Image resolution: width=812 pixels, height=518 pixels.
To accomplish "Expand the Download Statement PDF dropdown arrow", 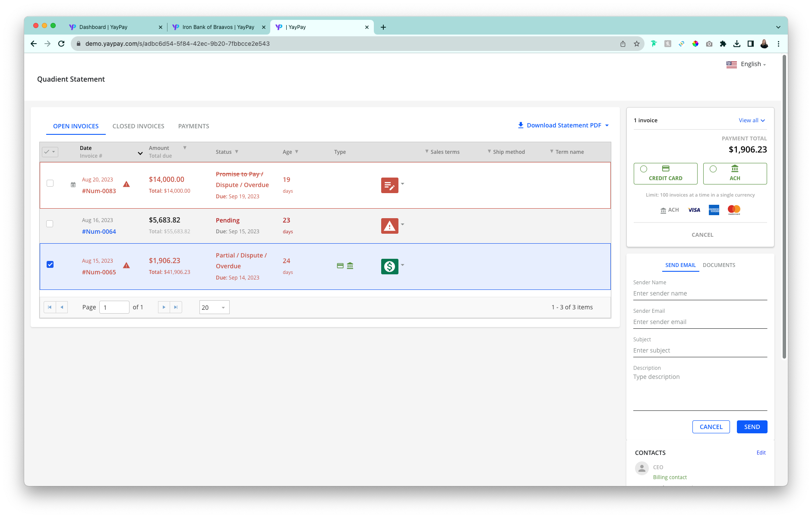I will coord(607,125).
